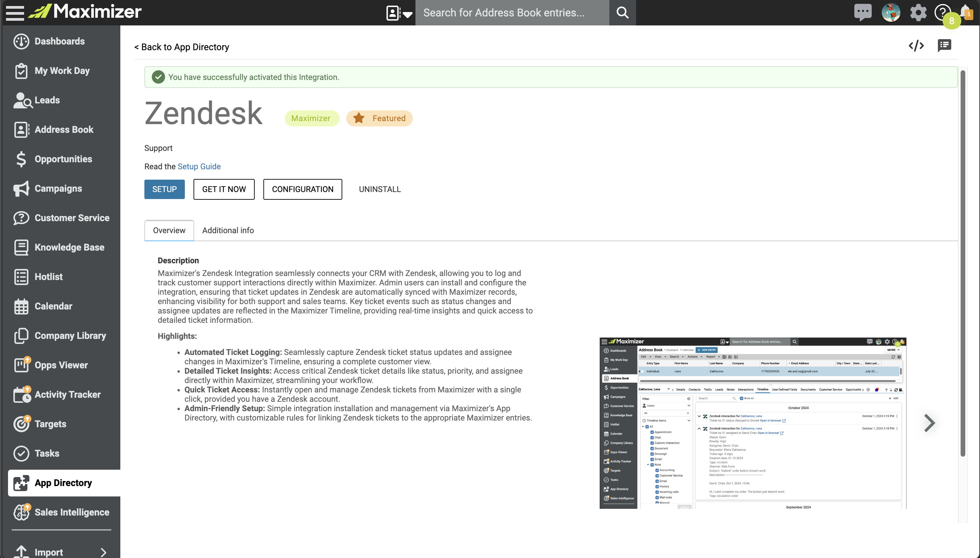
Task: Click the GET IT NOW button
Action: pos(224,189)
